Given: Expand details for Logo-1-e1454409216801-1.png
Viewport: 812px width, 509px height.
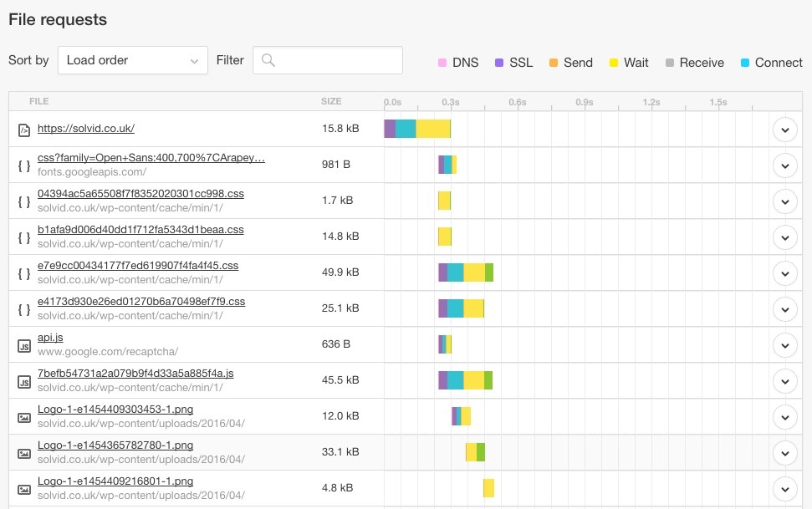Looking at the screenshot, I should (x=785, y=489).
